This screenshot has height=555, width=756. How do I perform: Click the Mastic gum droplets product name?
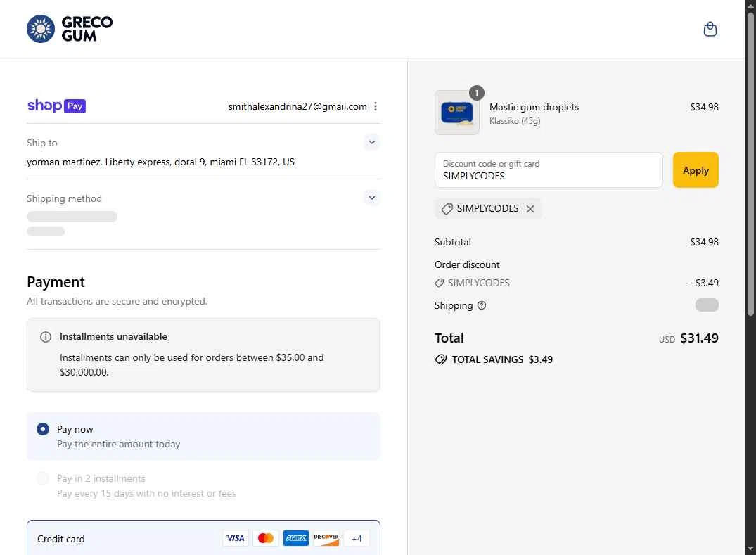(x=534, y=107)
